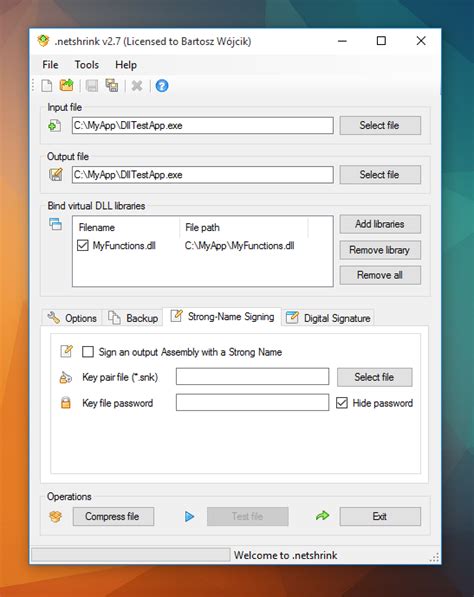474x597 pixels.
Task: Click the Input file green arrow icon
Action: (x=55, y=125)
